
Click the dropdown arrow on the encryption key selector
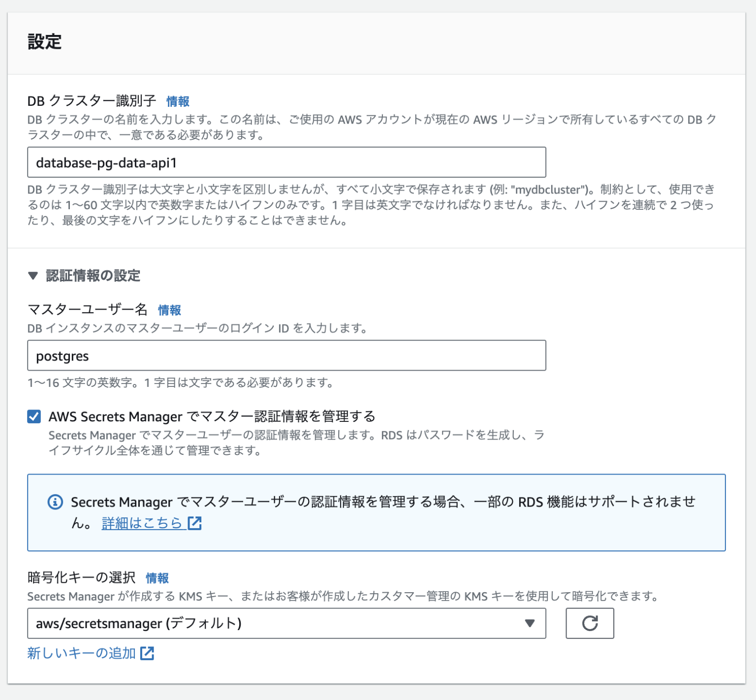pos(530,623)
